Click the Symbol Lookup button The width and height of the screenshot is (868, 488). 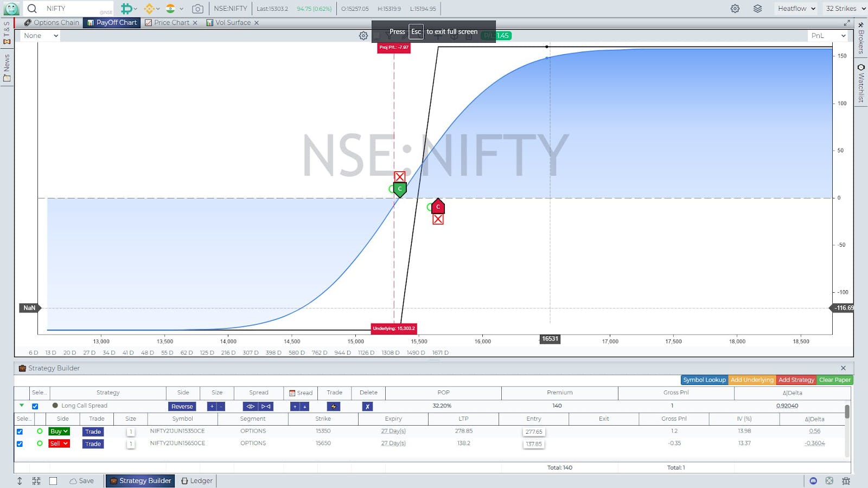[704, 380]
